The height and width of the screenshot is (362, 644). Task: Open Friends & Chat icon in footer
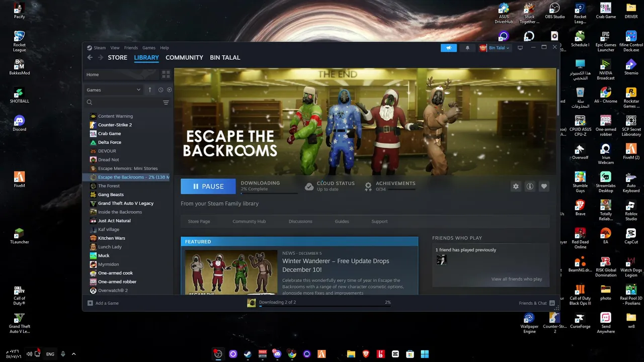point(552,303)
